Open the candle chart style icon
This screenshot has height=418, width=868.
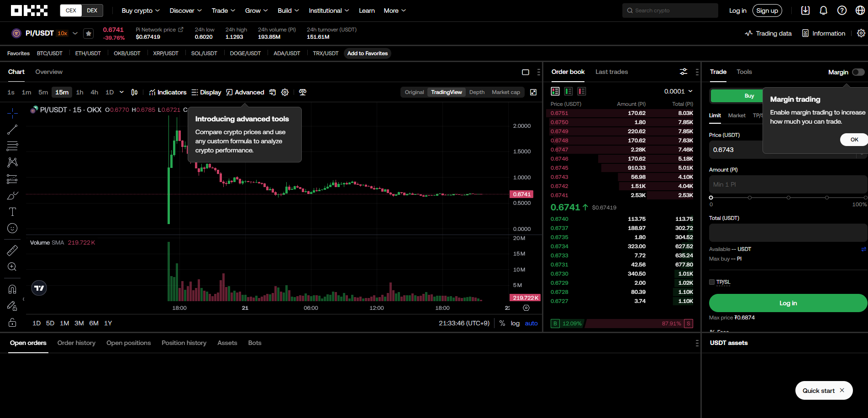tap(134, 92)
